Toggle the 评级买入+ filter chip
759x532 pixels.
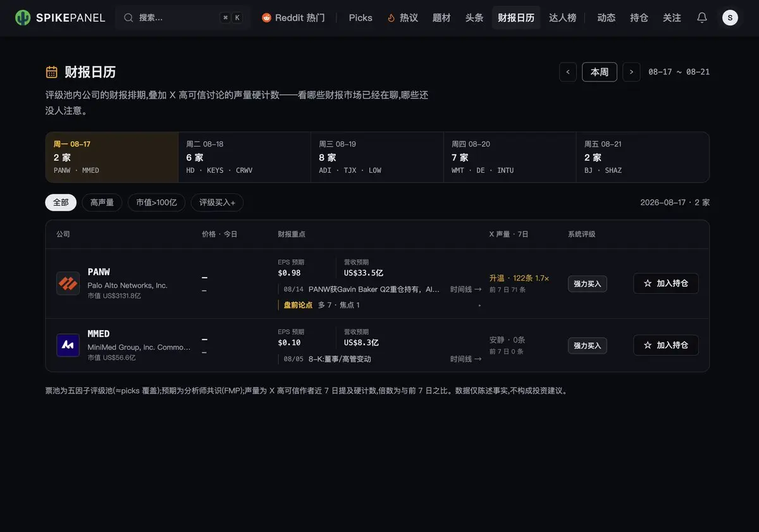pyautogui.click(x=217, y=202)
